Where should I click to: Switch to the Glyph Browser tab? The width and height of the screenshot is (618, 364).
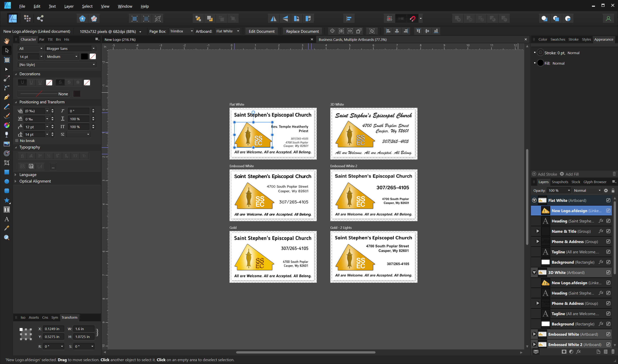(x=595, y=182)
